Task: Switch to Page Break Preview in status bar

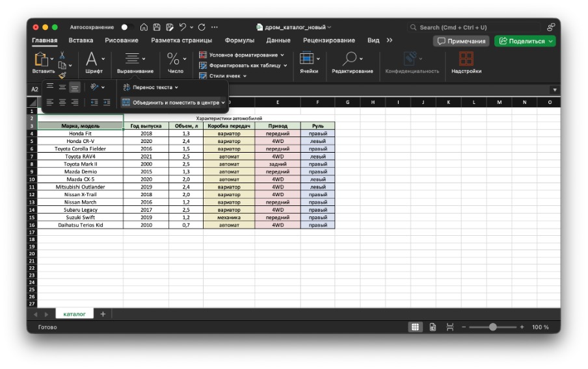Action: point(450,327)
